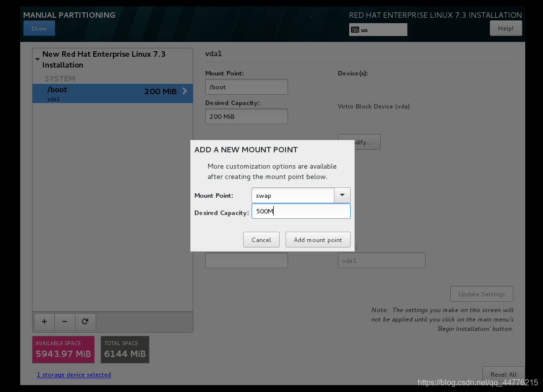Click the 'Device(s):' label
543x392 pixels.
(x=353, y=73)
